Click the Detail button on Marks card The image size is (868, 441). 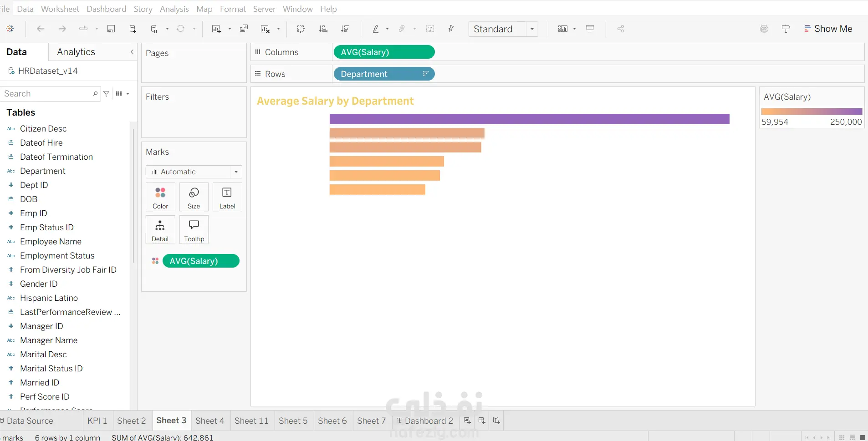pyautogui.click(x=160, y=230)
